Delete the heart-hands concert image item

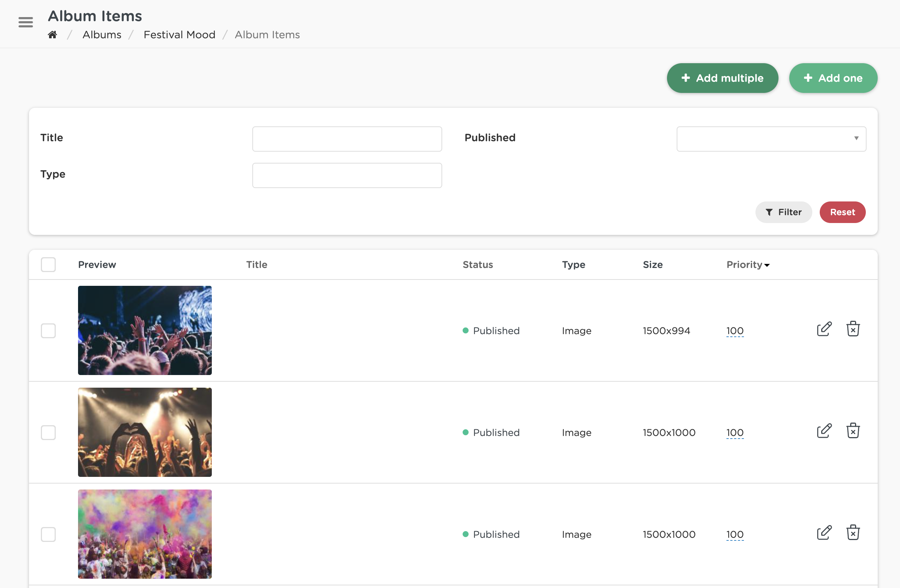click(853, 431)
